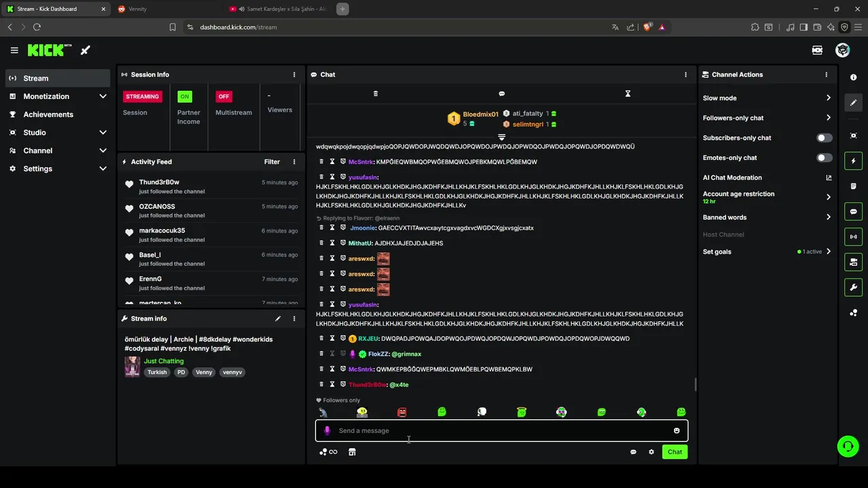Click the Thund3rB0w follower entry
The height and width of the screenshot is (488, 868).
pyautogui.click(x=211, y=186)
